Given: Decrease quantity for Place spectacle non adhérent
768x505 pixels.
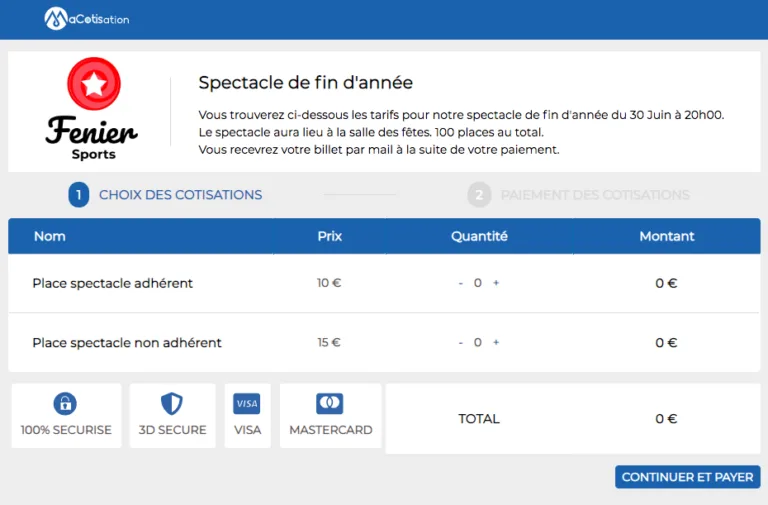Looking at the screenshot, I should click(460, 342).
